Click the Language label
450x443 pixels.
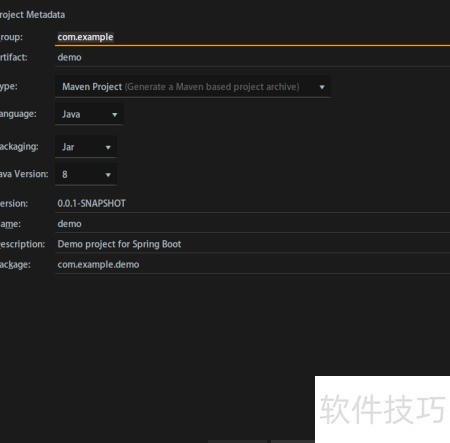click(x=18, y=114)
